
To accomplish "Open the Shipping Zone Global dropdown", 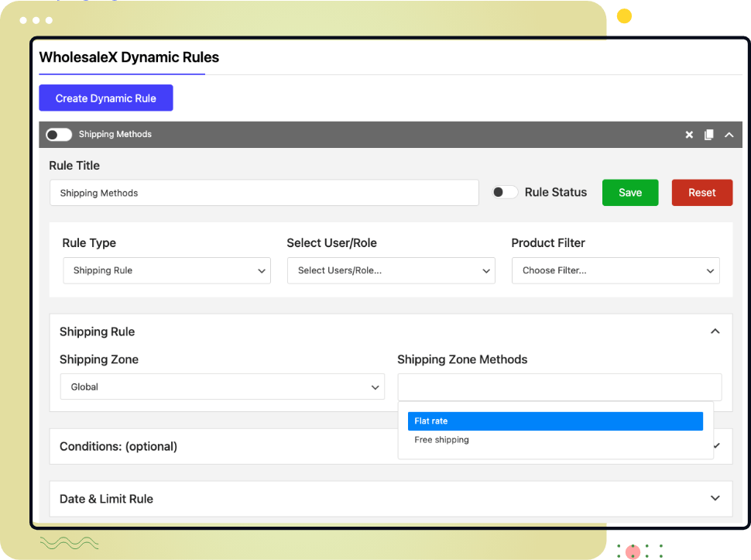I will (222, 387).
